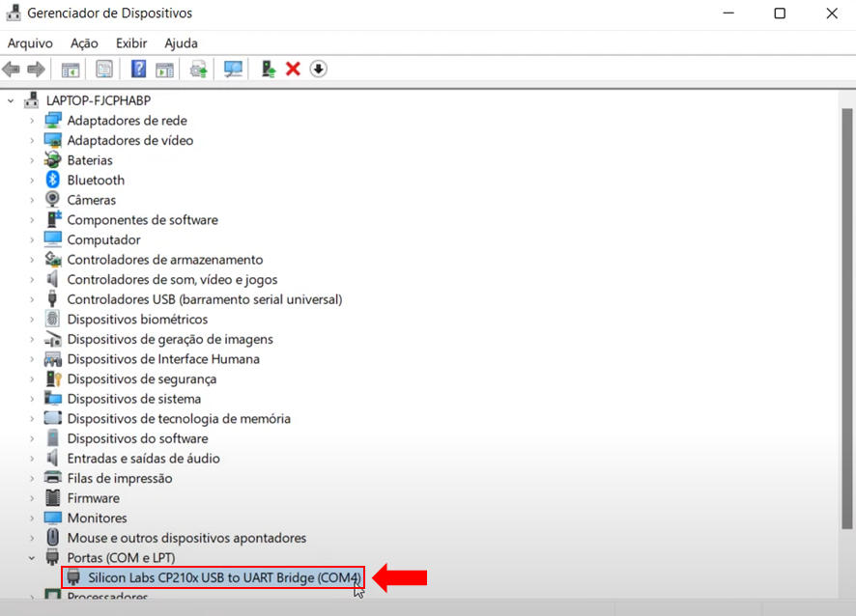This screenshot has width=856, height=616.
Task: Open the Ação menu
Action: tap(84, 43)
